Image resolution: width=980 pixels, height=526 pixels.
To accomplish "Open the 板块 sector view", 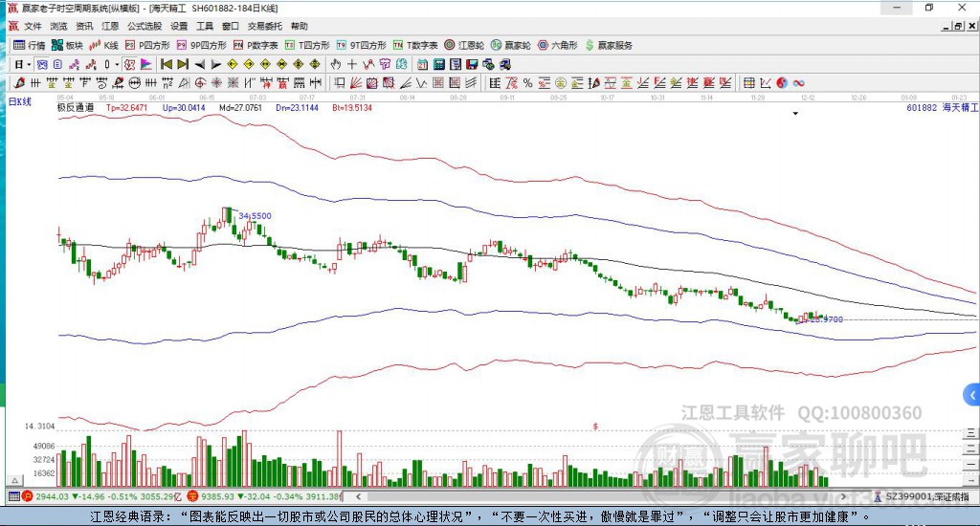I will pos(67,45).
